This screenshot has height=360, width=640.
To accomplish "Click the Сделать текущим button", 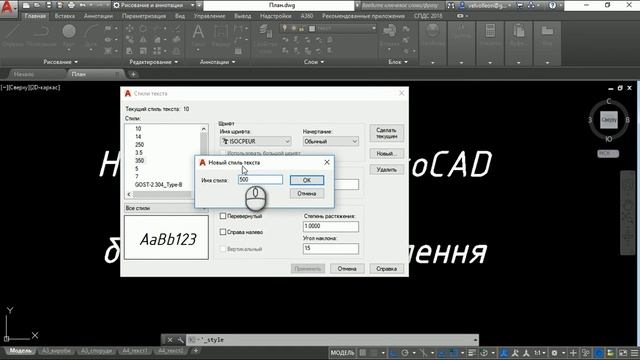I will (x=387, y=133).
